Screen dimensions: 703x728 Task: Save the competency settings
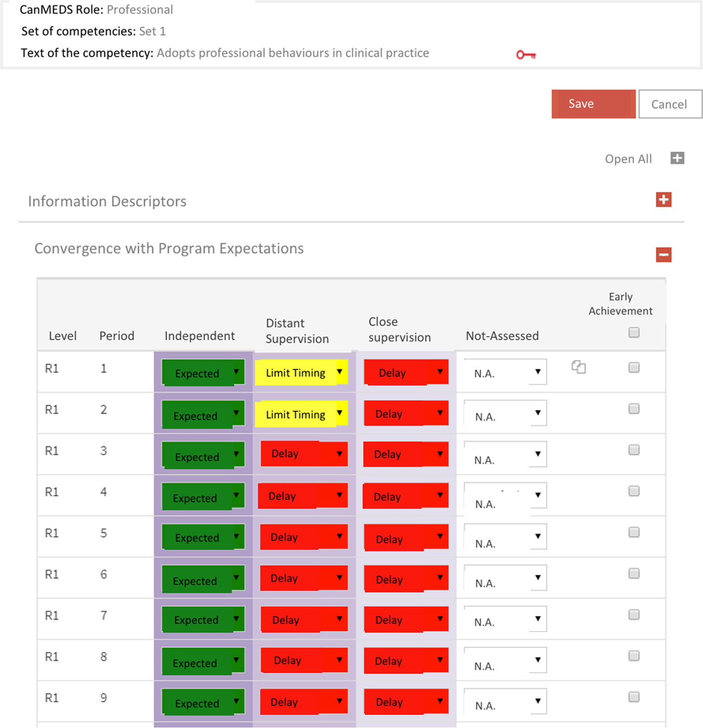(594, 104)
